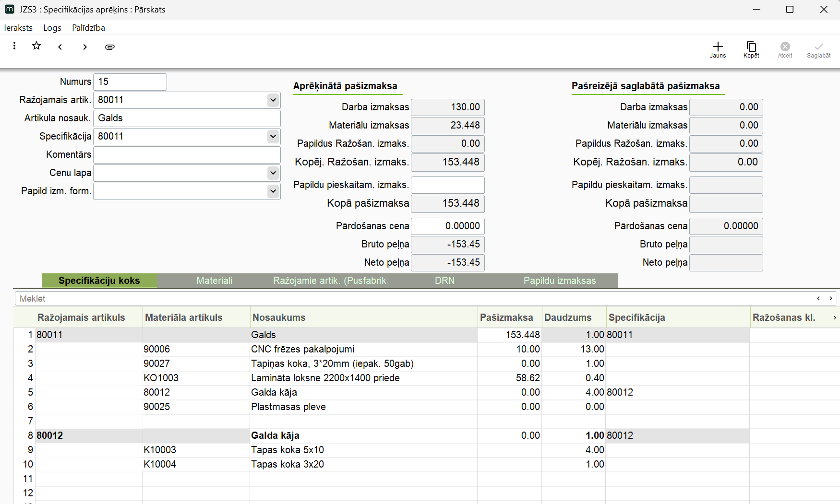The width and height of the screenshot is (840, 504).
Task: Go to previous record arrow
Action: tap(60, 47)
